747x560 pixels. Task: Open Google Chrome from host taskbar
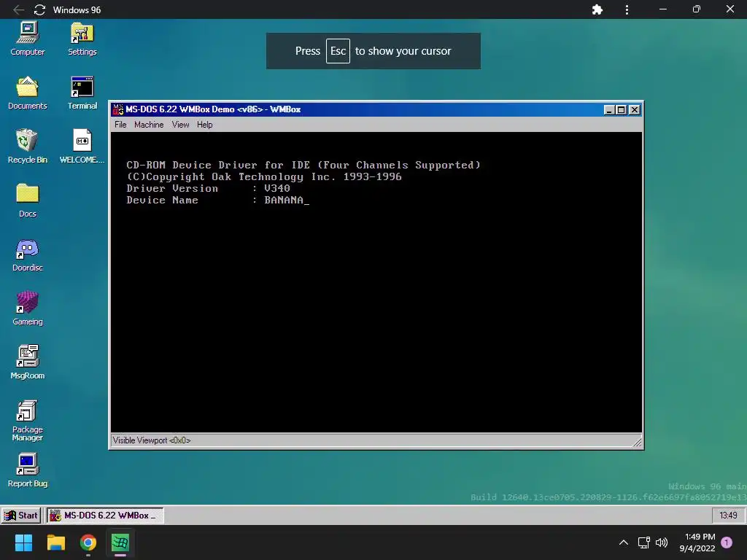(x=88, y=542)
